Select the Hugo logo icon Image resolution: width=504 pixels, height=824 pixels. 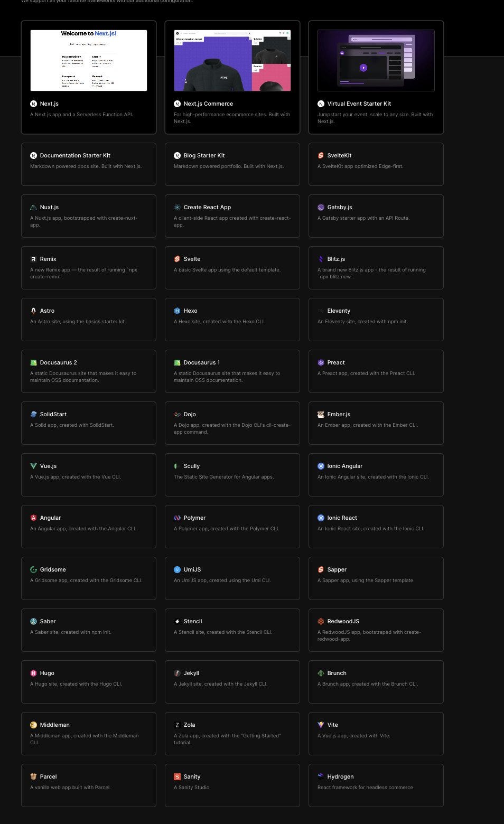point(33,673)
